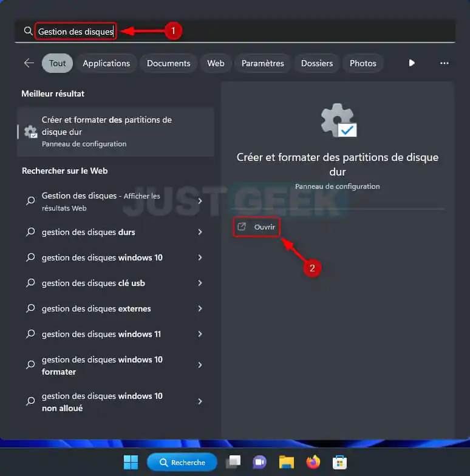Launch Firefox from the taskbar
470x476 pixels.
click(313, 463)
